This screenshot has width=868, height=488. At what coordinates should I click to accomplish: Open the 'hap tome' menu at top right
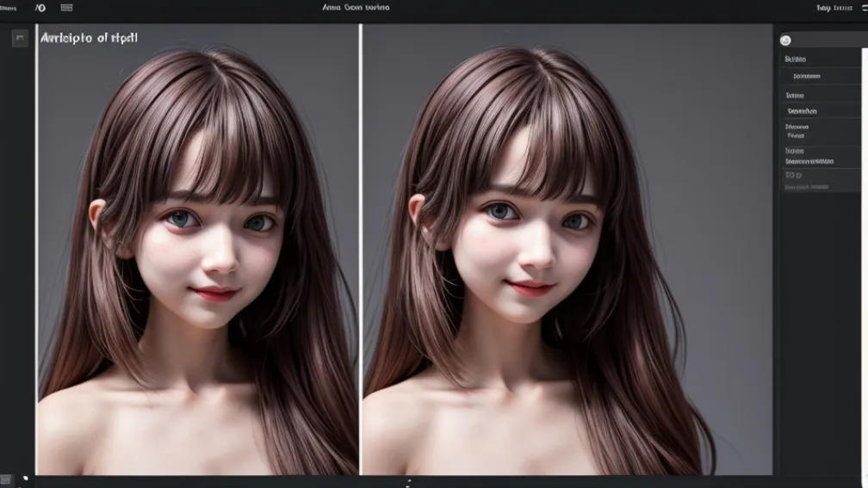(x=834, y=7)
